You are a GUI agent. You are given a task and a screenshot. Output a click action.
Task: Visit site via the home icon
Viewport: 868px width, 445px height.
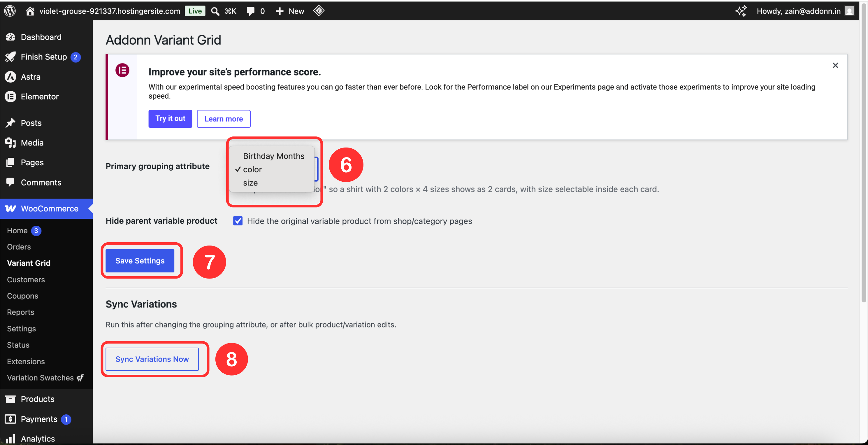coord(30,11)
